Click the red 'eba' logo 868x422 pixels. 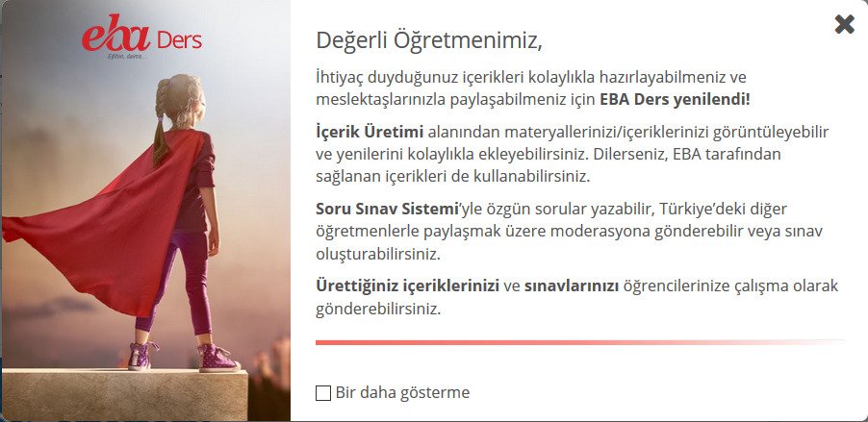[x=115, y=37]
